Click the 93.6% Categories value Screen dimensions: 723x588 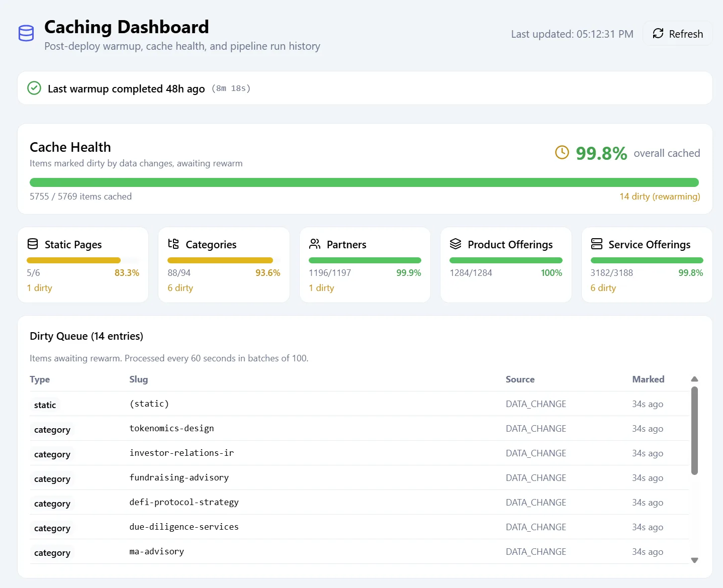(268, 273)
